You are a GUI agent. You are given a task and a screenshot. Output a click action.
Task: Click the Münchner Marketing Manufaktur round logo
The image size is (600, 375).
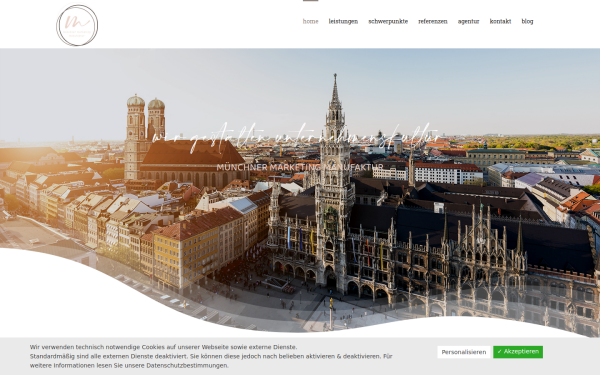coord(77,25)
